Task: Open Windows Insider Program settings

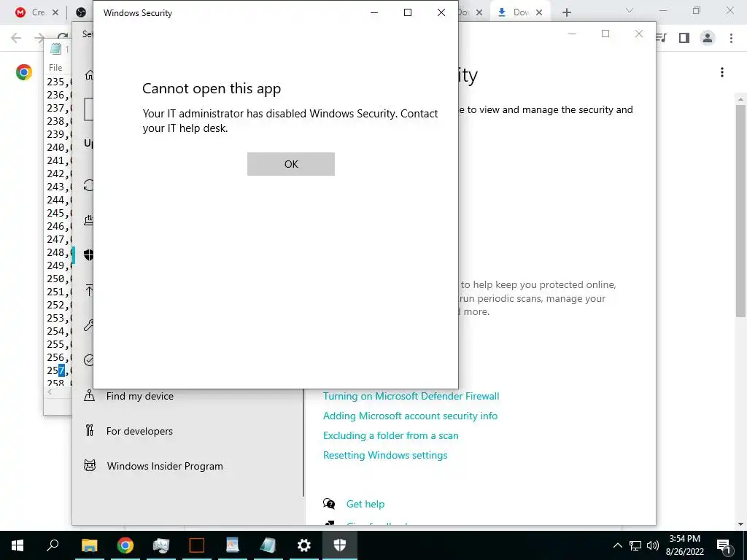Action: coord(165,466)
